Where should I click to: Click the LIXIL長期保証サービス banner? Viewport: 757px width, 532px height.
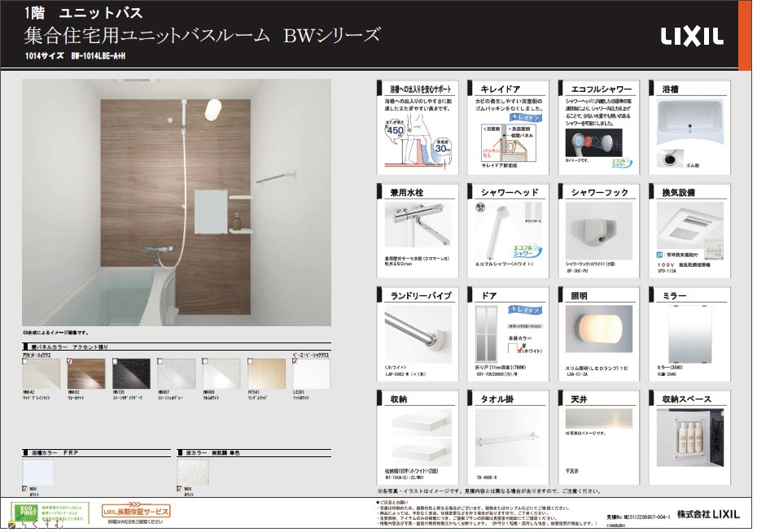click(x=135, y=511)
